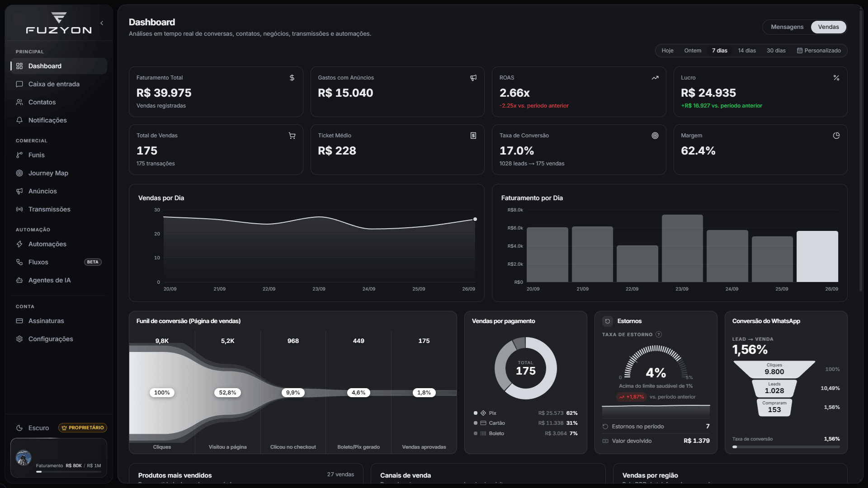Click the Assinaturas card icon
This screenshot has width=868, height=488.
(x=19, y=321)
